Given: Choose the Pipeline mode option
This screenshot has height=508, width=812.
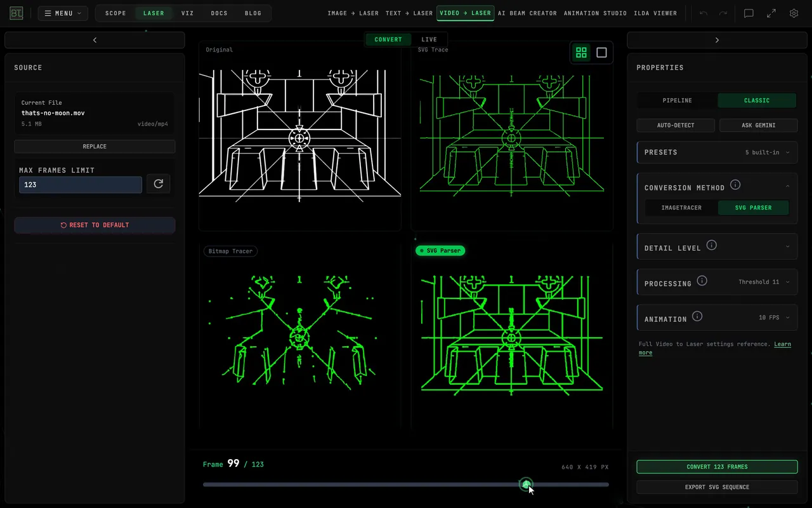Looking at the screenshot, I should [x=678, y=100].
